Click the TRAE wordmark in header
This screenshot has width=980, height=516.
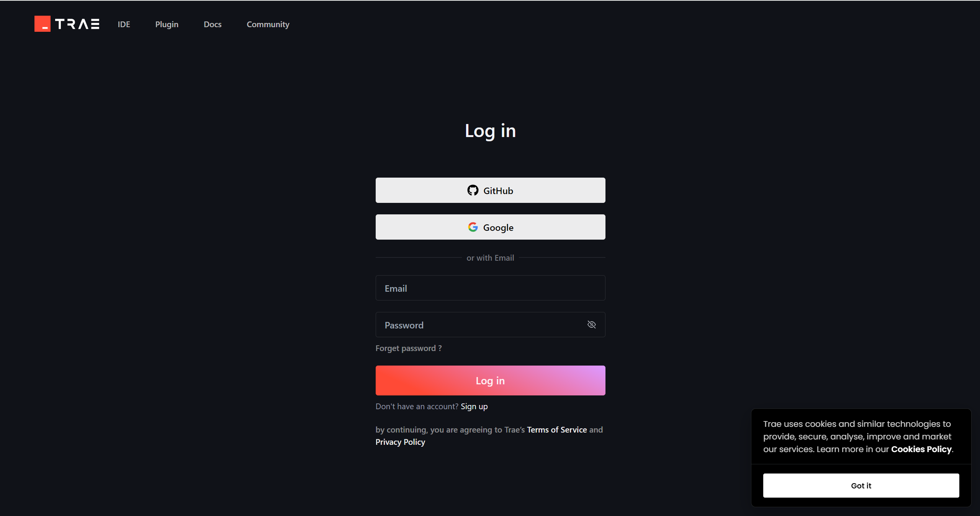click(77, 24)
